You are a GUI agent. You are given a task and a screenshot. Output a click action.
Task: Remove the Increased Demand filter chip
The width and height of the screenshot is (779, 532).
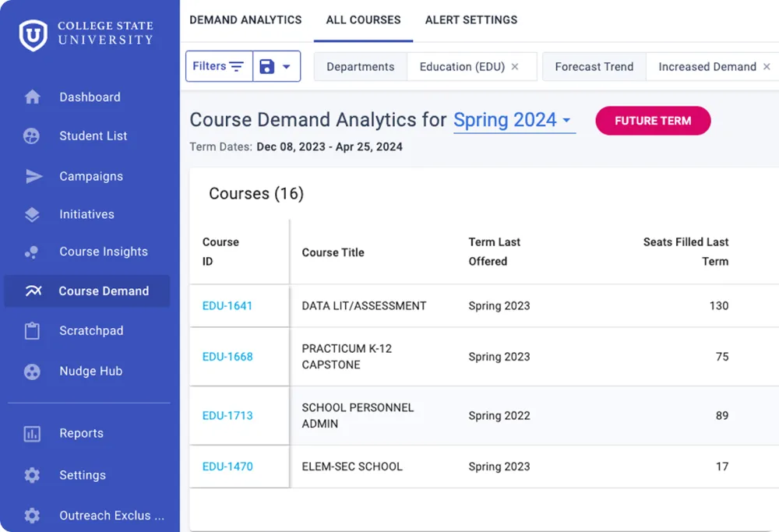(767, 66)
